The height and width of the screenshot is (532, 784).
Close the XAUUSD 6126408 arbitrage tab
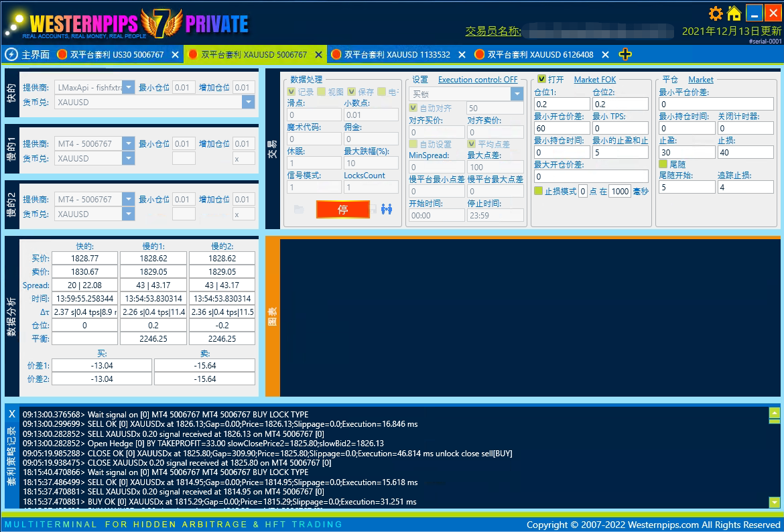pyautogui.click(x=605, y=54)
